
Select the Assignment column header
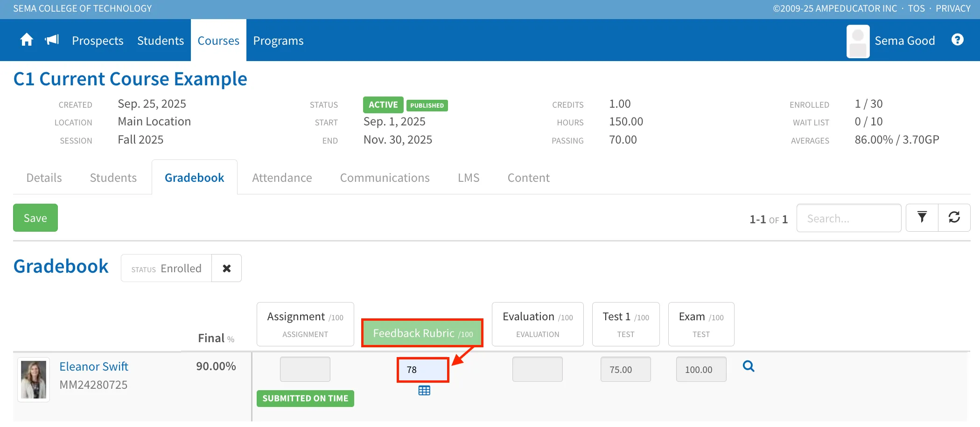point(305,324)
